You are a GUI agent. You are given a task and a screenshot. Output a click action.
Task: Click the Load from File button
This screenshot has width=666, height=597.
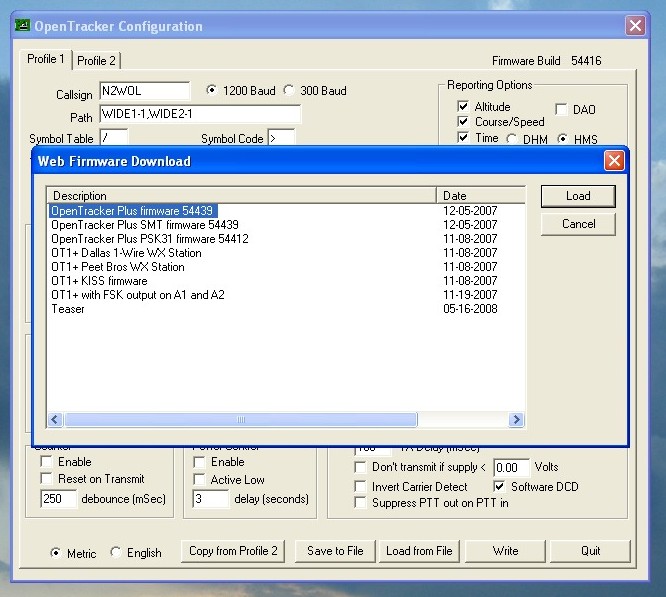419,551
